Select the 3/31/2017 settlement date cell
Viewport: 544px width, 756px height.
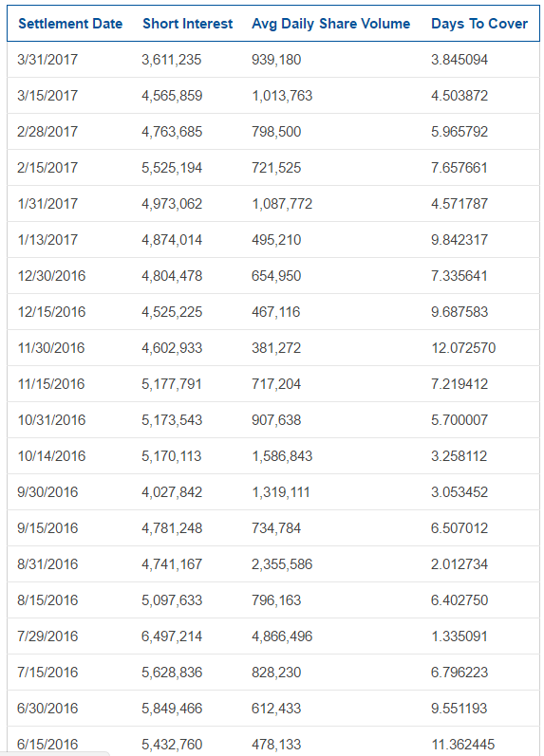(x=47, y=60)
